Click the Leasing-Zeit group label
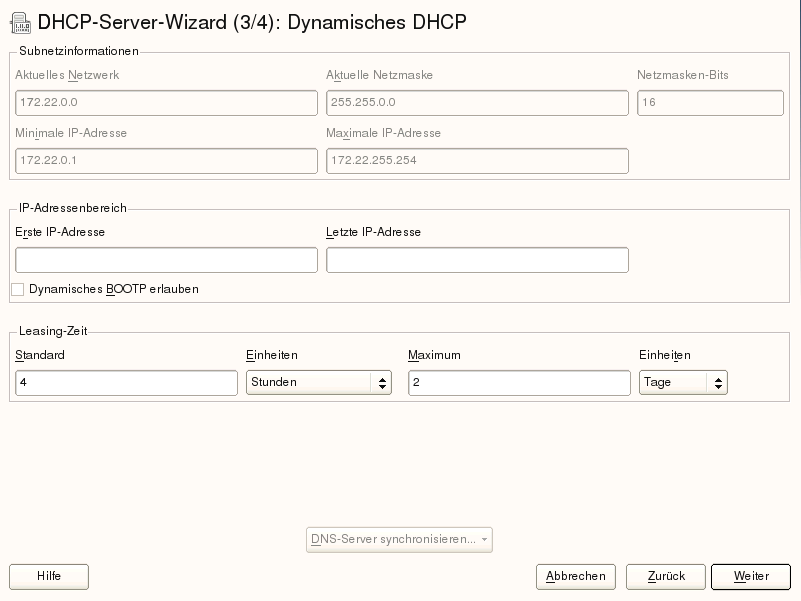 pos(53,331)
